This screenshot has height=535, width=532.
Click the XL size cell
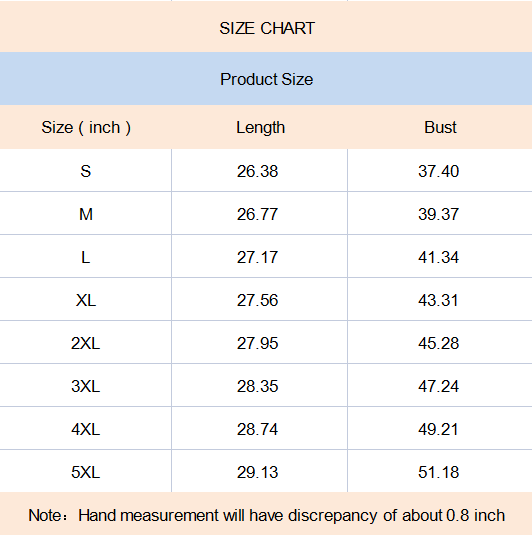pos(86,300)
